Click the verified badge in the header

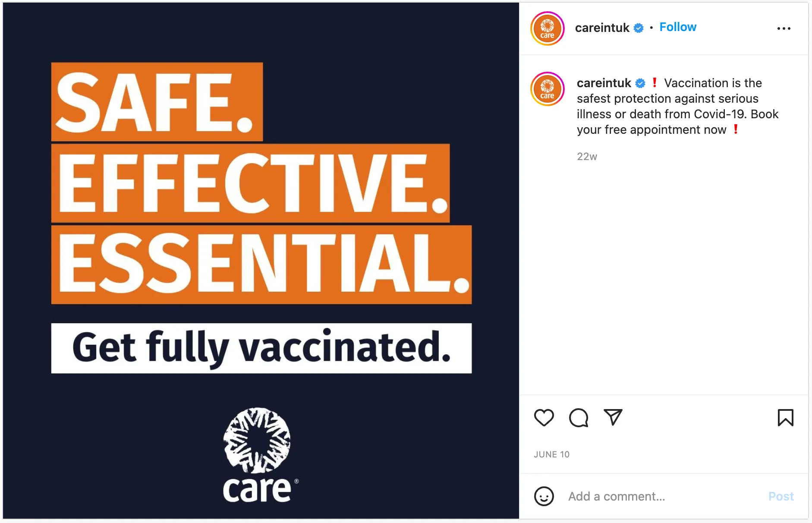pyautogui.click(x=639, y=28)
